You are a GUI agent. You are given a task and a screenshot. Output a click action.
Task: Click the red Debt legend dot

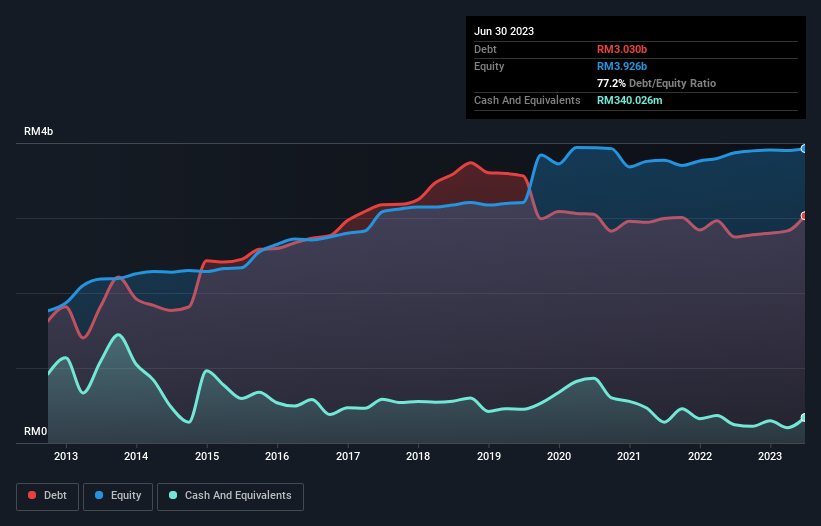coord(32,495)
